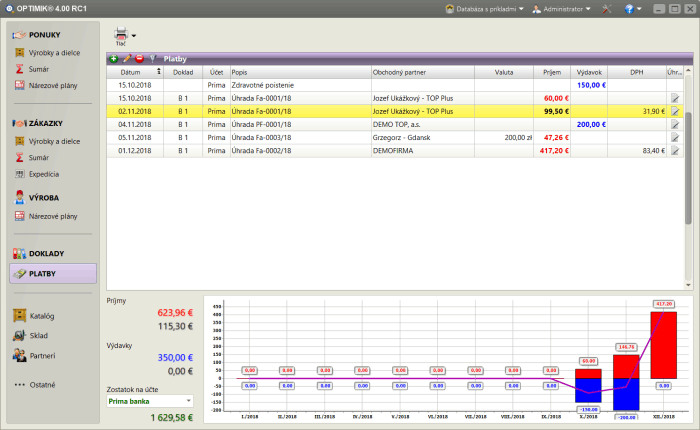The width and height of the screenshot is (700, 430).
Task: Click the 146.76 chart value label
Action: pyautogui.click(x=626, y=347)
